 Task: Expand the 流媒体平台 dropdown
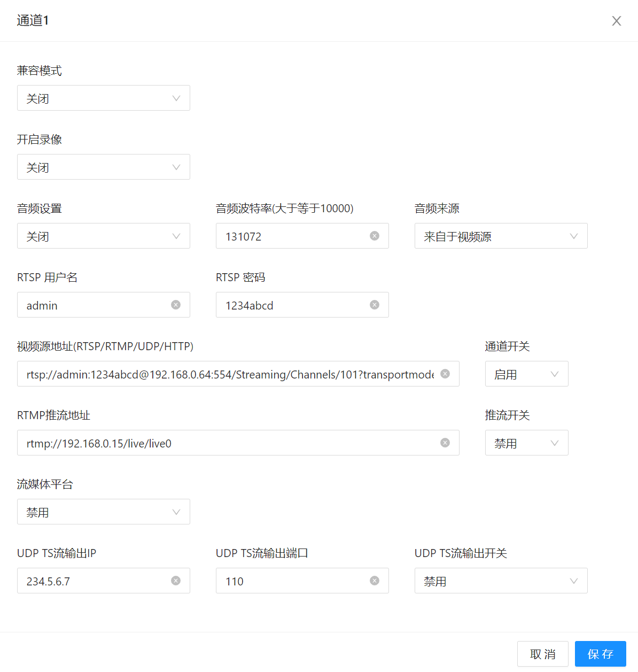[x=104, y=512]
